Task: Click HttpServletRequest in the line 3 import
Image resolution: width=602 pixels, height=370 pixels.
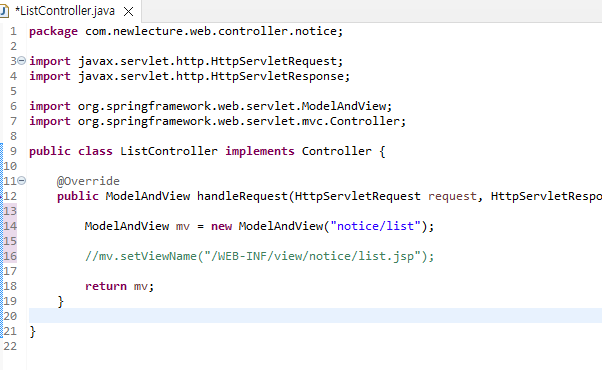Action: point(274,61)
